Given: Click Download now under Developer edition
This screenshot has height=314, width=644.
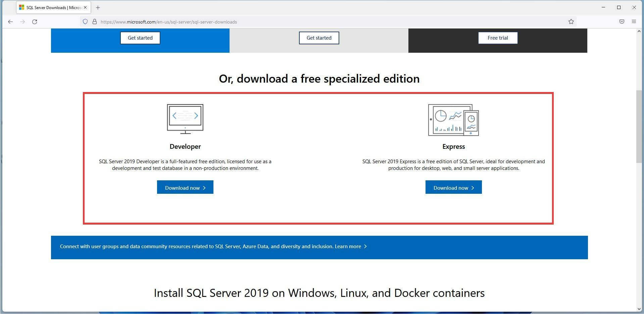Looking at the screenshot, I should pyautogui.click(x=185, y=187).
